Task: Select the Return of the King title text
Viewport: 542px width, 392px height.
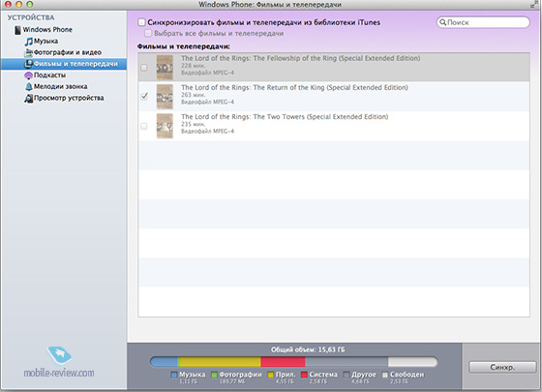Action: click(x=294, y=88)
